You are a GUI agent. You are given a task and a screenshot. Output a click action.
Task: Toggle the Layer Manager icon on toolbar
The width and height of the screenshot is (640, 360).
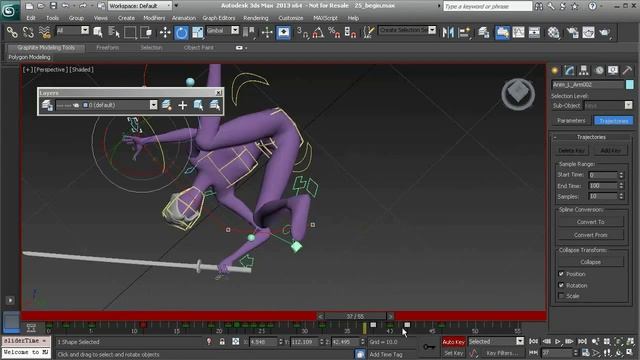[484, 32]
